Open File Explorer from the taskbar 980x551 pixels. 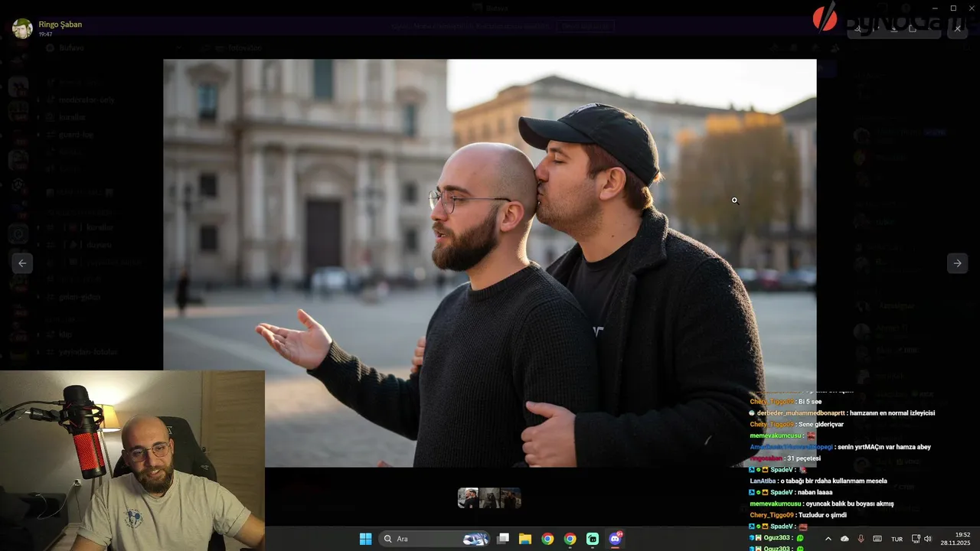(525, 539)
